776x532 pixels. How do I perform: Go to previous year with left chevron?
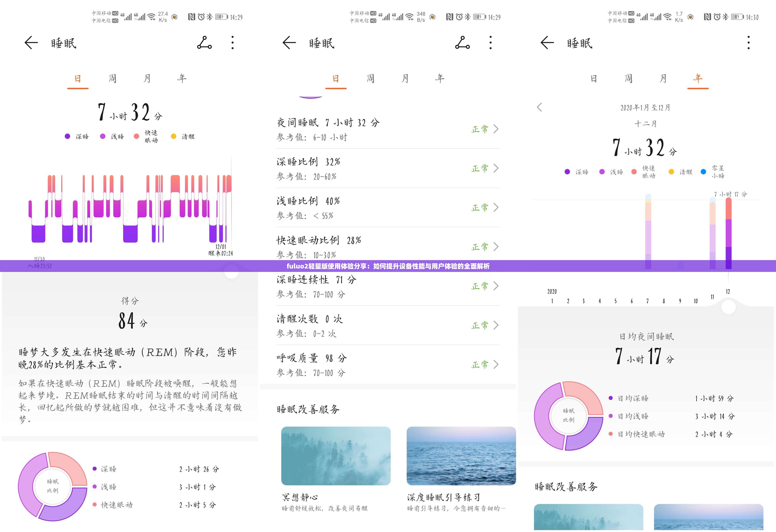click(x=539, y=107)
